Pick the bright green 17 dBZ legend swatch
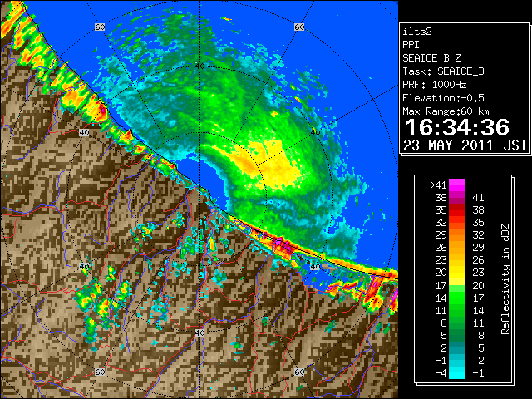532x399 pixels. click(457, 288)
